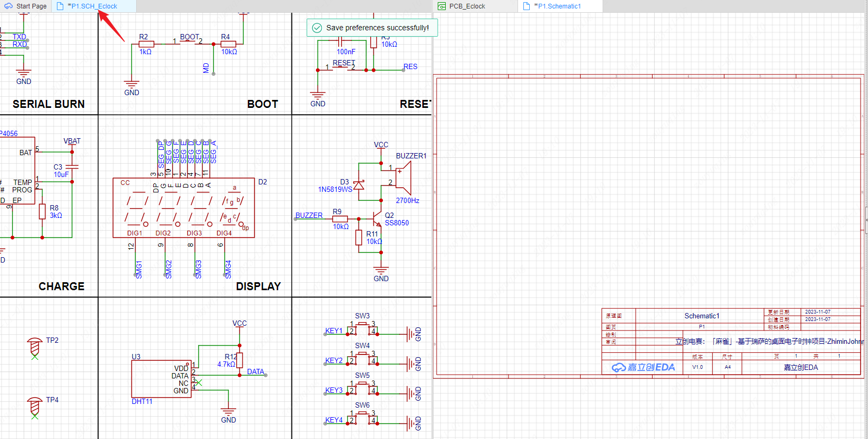Select the Q2 SS8050 transistor symbol
This screenshot has width=868, height=439.
tap(377, 219)
